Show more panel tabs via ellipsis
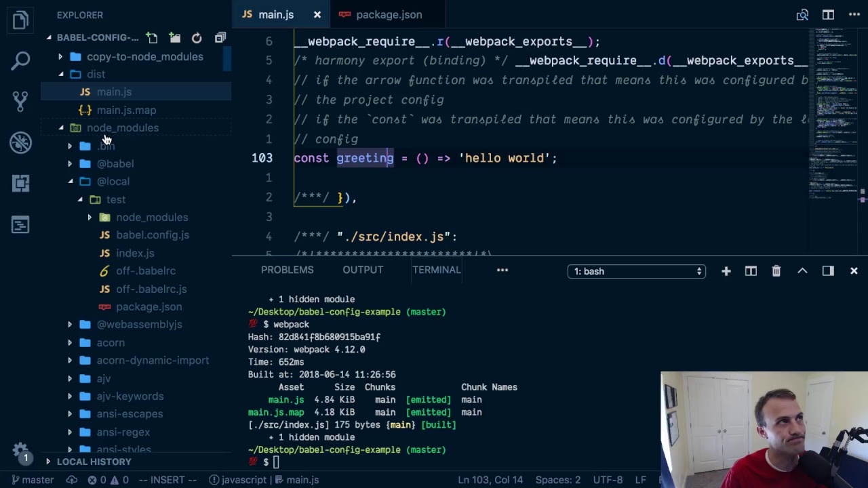This screenshot has height=488, width=868. pos(502,270)
